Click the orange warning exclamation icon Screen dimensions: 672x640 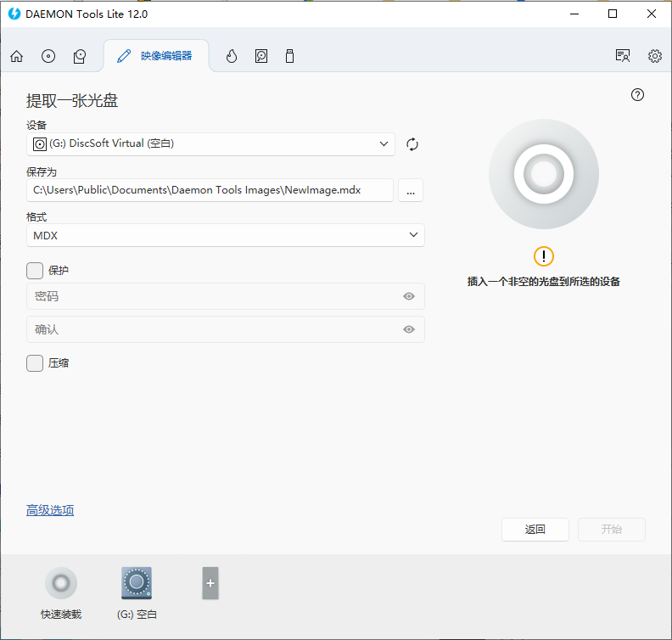(x=543, y=256)
